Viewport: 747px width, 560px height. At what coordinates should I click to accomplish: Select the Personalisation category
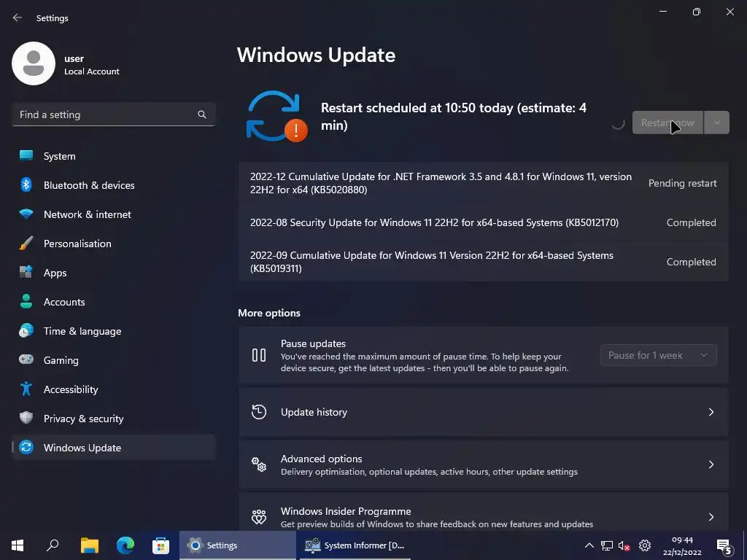tap(113, 244)
